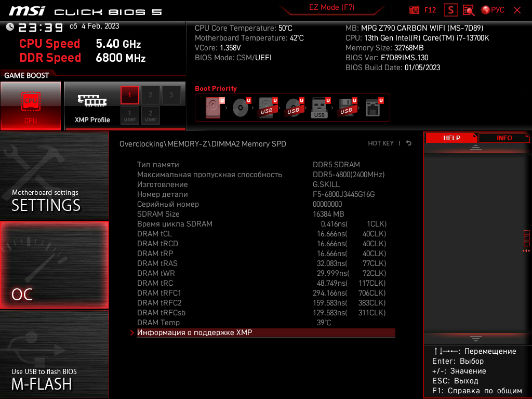Click the breadcrumb path DIMMA2 Memory SPD
Screen dimensions: 532x399
249,144
